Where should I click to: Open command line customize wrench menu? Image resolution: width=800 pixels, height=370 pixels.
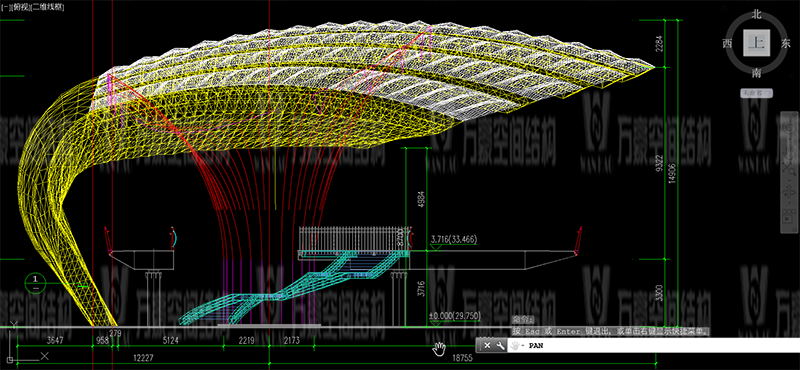501,346
